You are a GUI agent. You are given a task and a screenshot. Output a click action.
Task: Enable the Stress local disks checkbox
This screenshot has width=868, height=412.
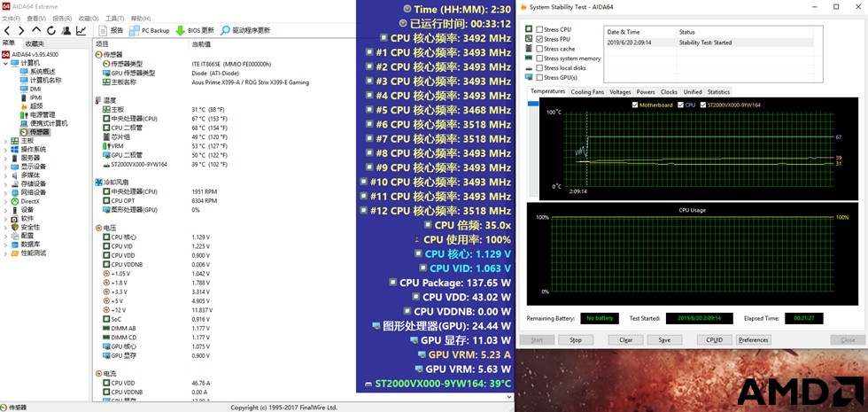(539, 67)
